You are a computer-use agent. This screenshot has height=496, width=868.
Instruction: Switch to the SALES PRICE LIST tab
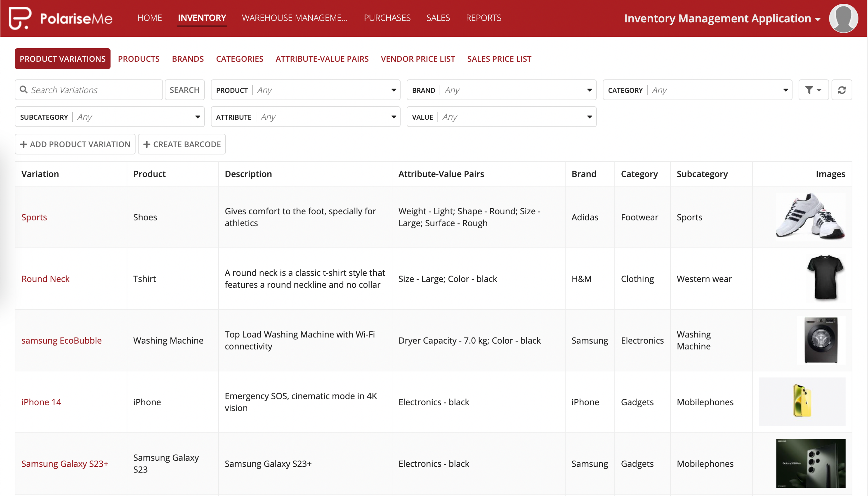point(499,59)
